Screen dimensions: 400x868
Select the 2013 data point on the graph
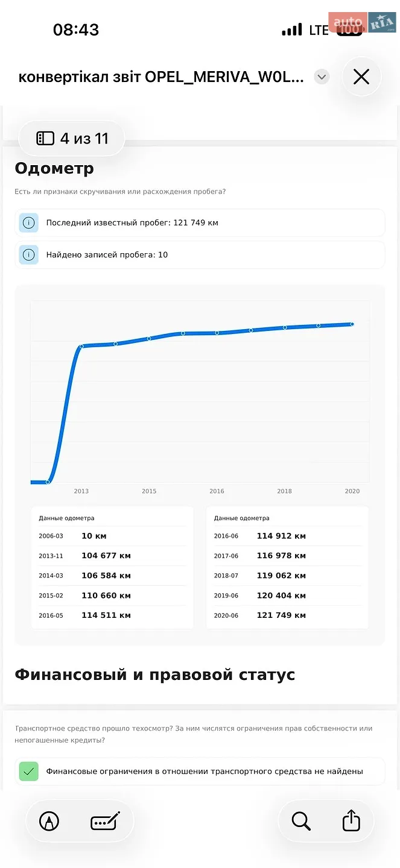pos(82,346)
